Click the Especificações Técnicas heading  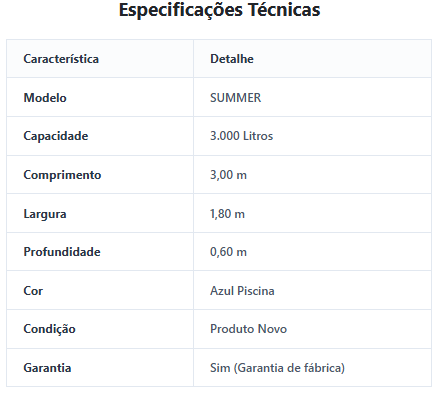(219, 10)
